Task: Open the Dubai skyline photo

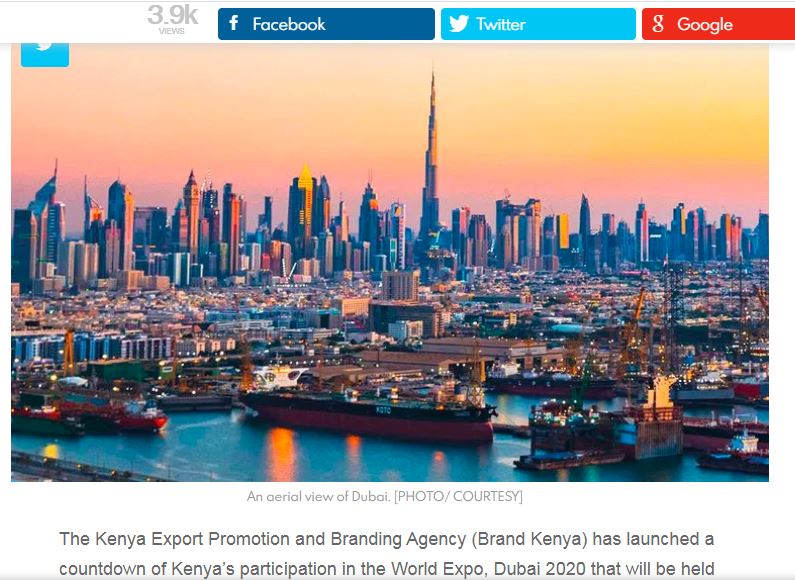Action: coord(390,262)
